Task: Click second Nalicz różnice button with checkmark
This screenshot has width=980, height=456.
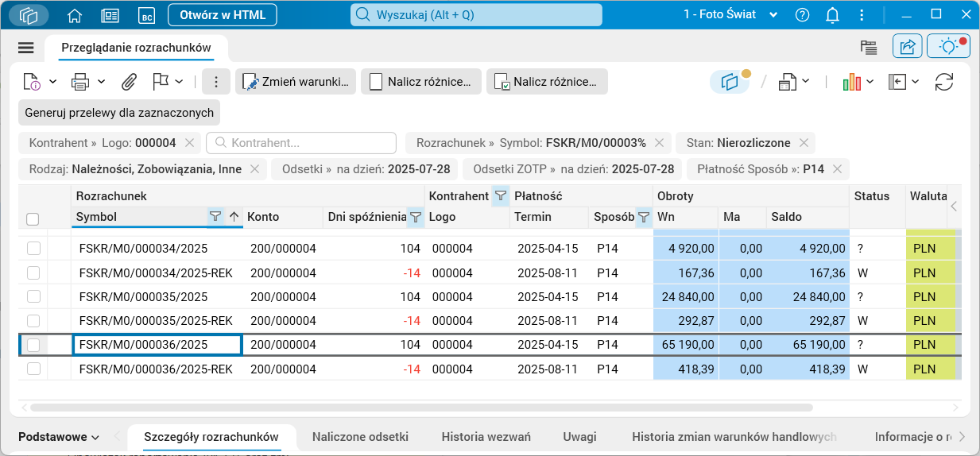Action: pyautogui.click(x=547, y=81)
